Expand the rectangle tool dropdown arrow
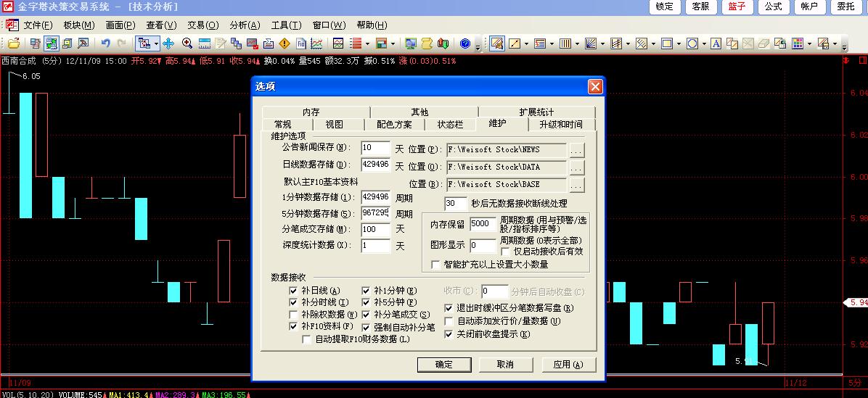This screenshot has width=868, height=398. (679, 44)
